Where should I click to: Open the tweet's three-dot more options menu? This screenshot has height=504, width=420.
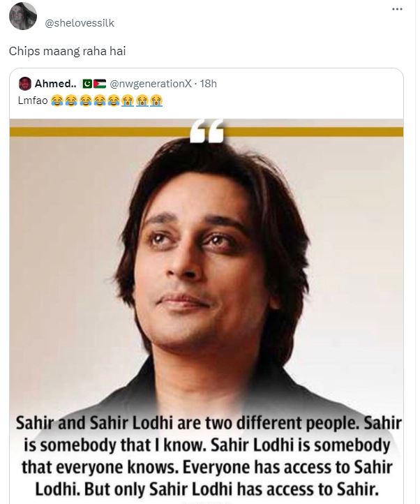[398, 9]
